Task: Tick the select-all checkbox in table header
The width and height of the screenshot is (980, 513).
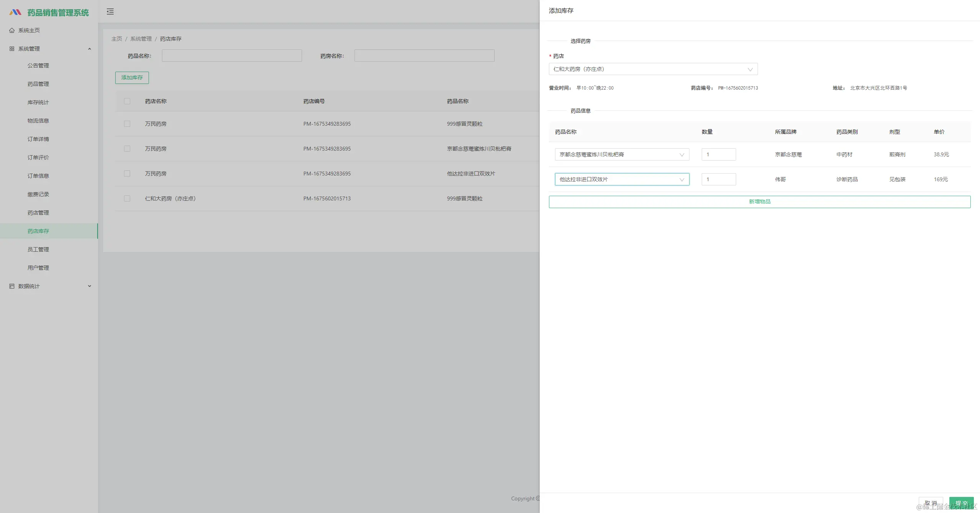Action: (x=127, y=101)
